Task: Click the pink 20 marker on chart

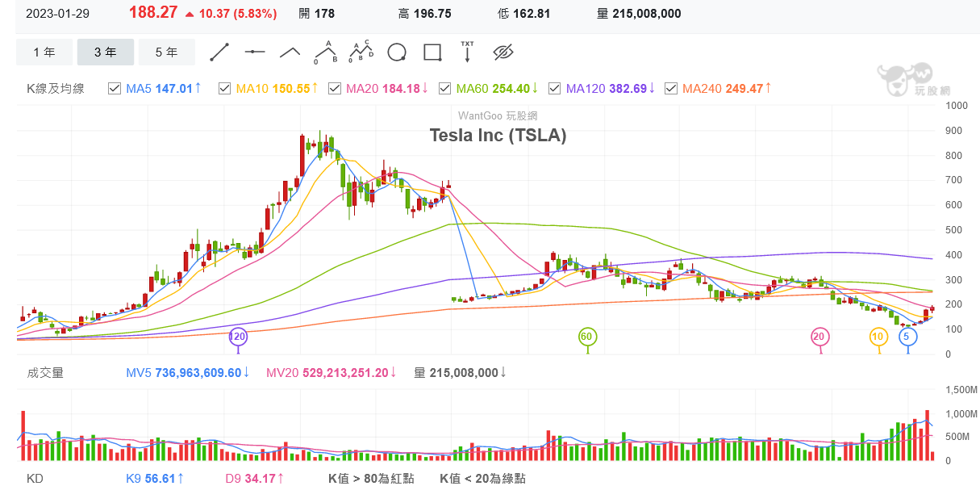Action: [x=819, y=337]
